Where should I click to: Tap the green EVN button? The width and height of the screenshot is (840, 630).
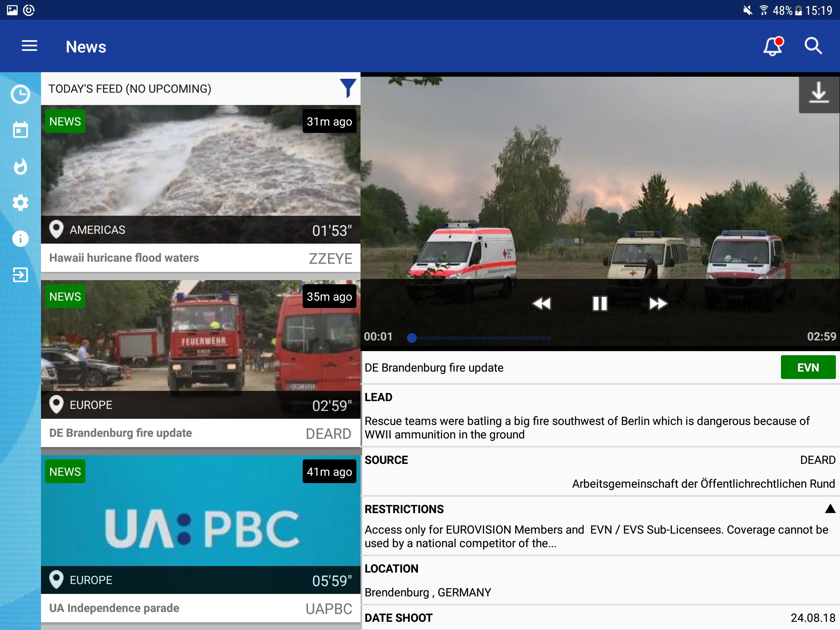click(808, 367)
